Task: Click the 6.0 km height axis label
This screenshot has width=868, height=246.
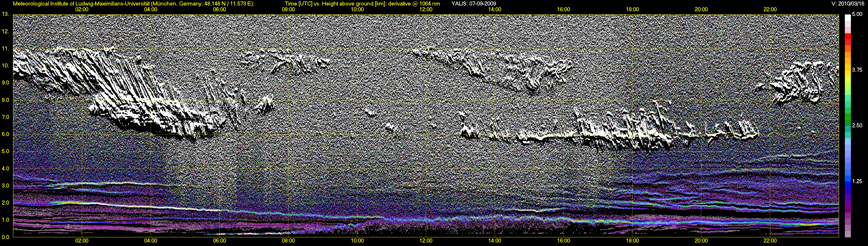Action: [5, 134]
